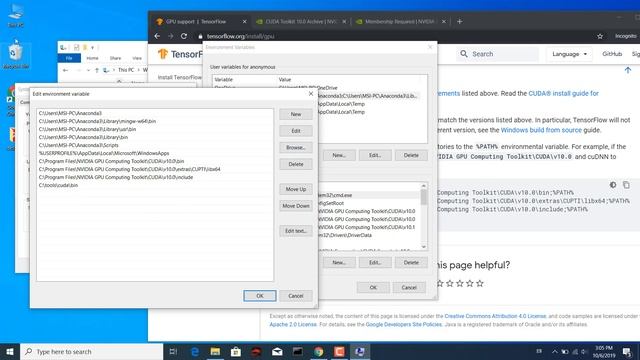Click the TensorFlow site Search field
This screenshot has width=640, height=360.
point(498,54)
